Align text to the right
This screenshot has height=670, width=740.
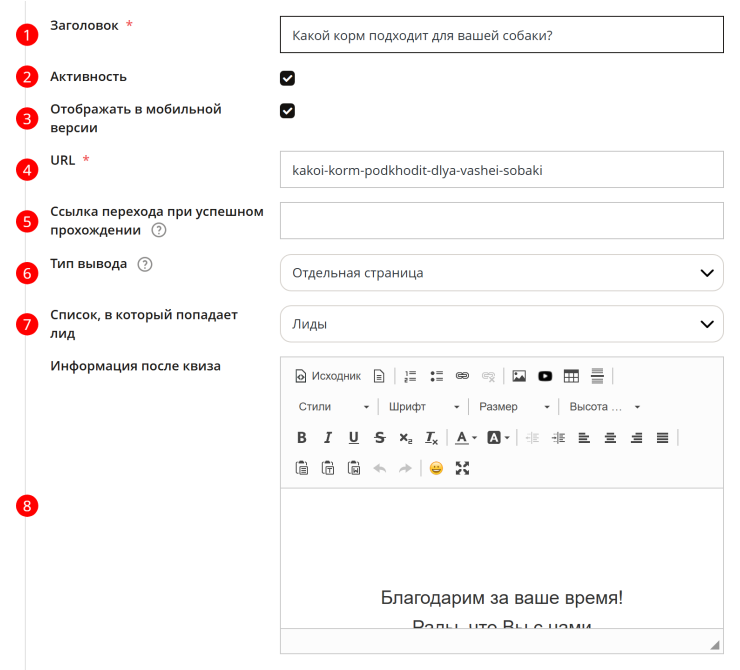coord(637,438)
